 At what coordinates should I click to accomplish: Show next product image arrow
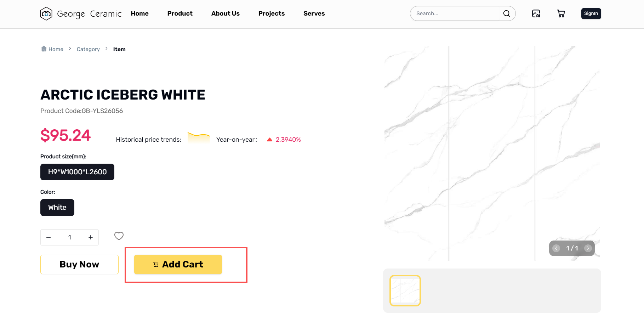[x=588, y=248]
